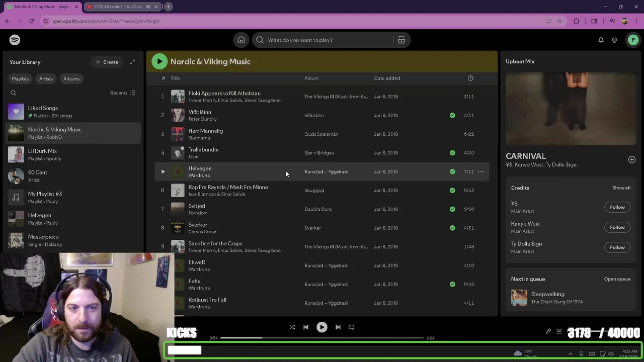Go to Home via house icon

(241, 40)
